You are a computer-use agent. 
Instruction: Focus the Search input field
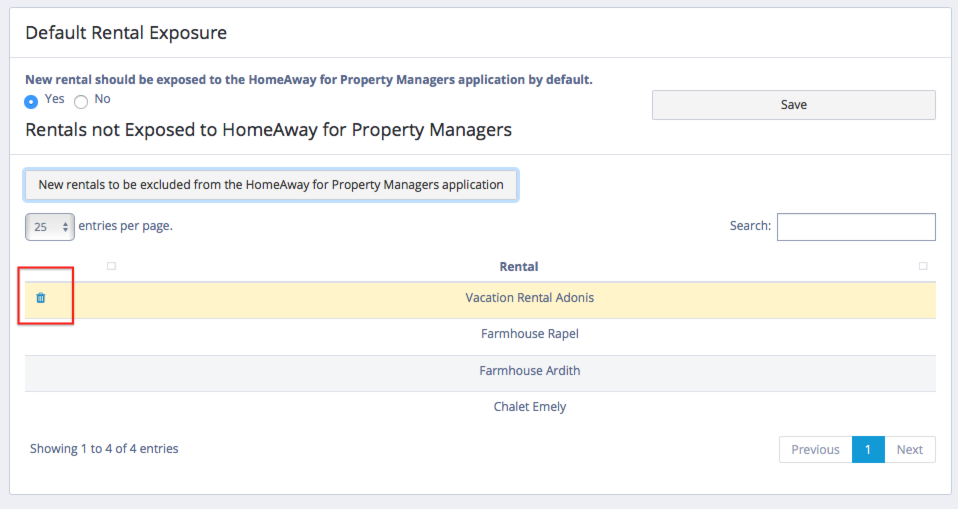(855, 227)
